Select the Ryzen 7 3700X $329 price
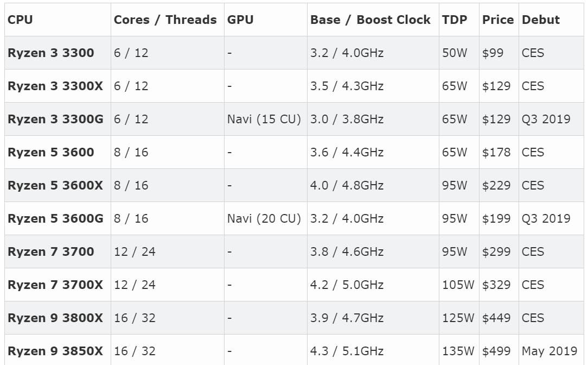The width and height of the screenshot is (588, 365). click(496, 285)
